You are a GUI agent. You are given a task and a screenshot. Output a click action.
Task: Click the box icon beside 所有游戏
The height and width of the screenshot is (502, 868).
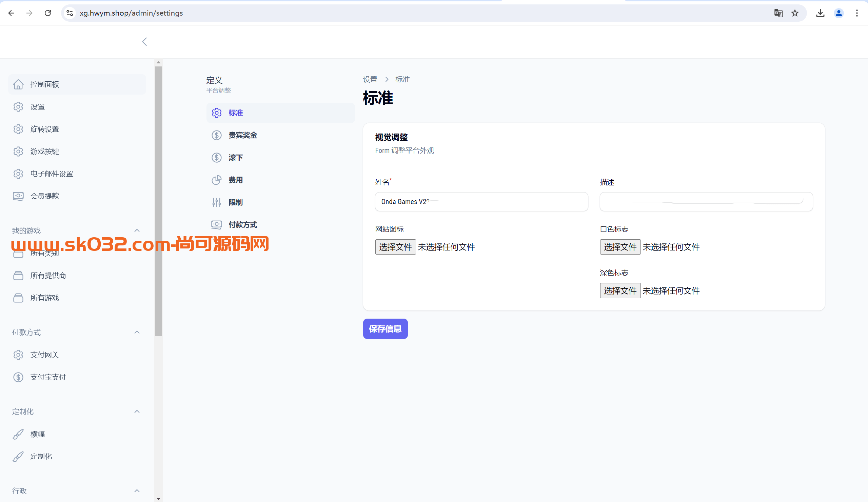tap(18, 298)
